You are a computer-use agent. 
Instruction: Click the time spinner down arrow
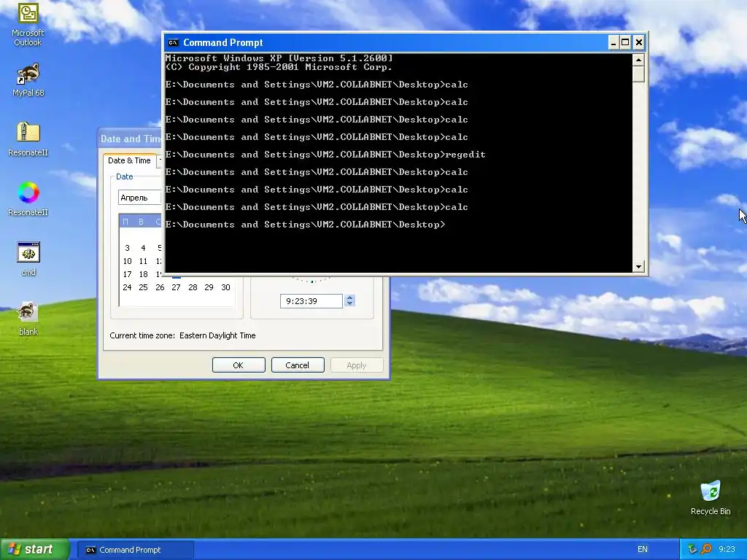(349, 304)
